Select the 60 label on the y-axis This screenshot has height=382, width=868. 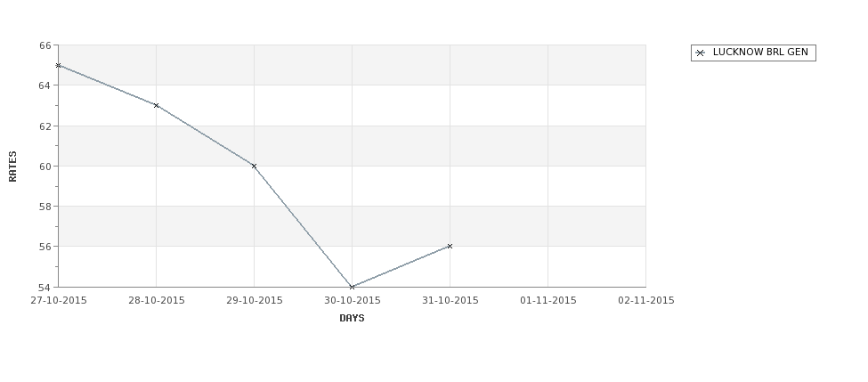pos(45,167)
